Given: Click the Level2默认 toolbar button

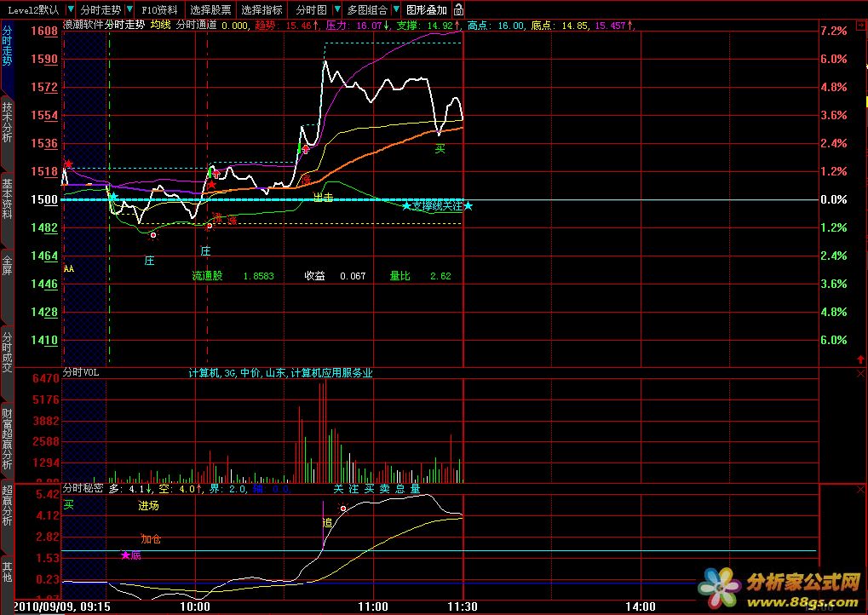Looking at the screenshot, I should [x=33, y=10].
